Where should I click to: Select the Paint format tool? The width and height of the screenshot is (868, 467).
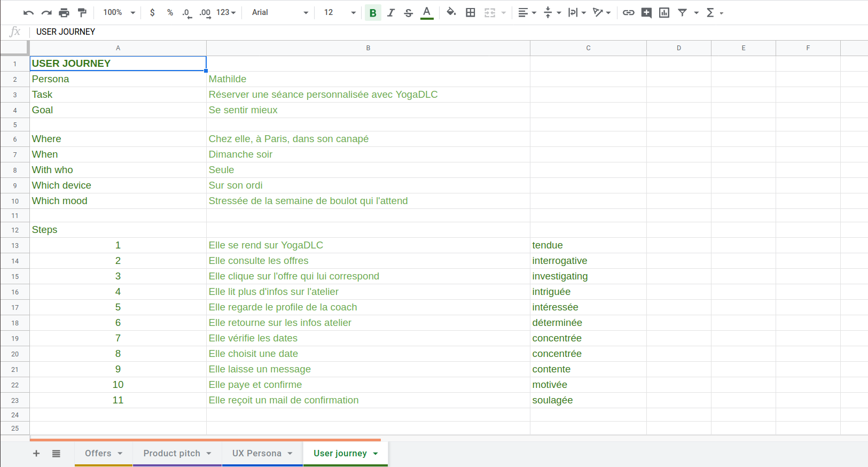tap(82, 12)
